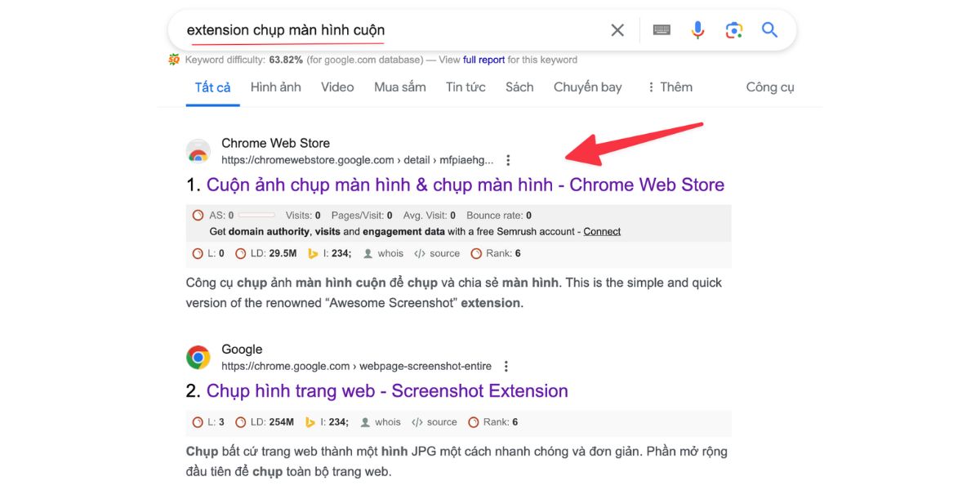This screenshot has height=490, width=980.
Task: Click Rank: 6 icon in result 1
Action: pyautogui.click(x=476, y=254)
